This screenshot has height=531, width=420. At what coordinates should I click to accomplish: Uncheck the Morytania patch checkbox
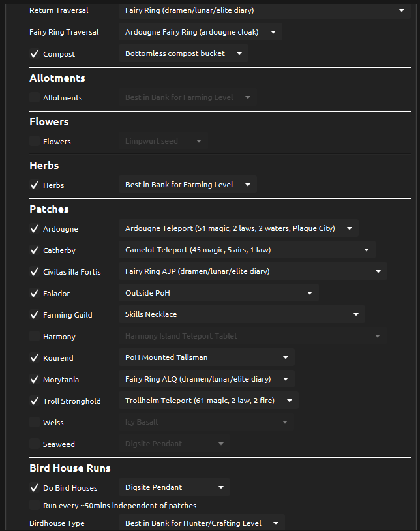[35, 380]
